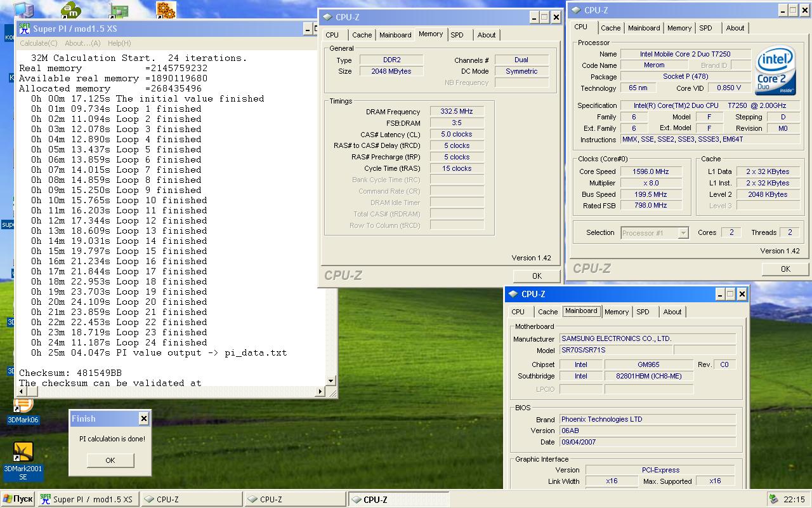Switch to CPU tab in CPU-Z Mainboard window
Screen dimensions: 812x508
tap(518, 312)
